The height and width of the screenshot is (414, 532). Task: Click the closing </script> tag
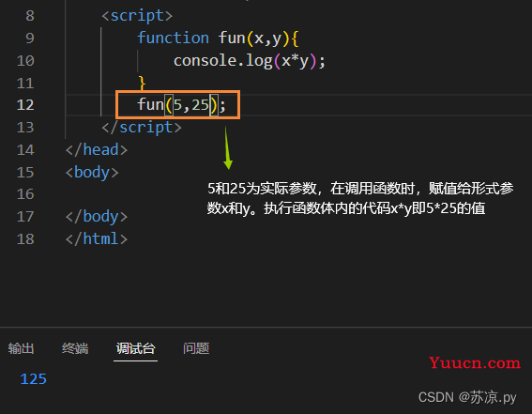tap(142, 128)
